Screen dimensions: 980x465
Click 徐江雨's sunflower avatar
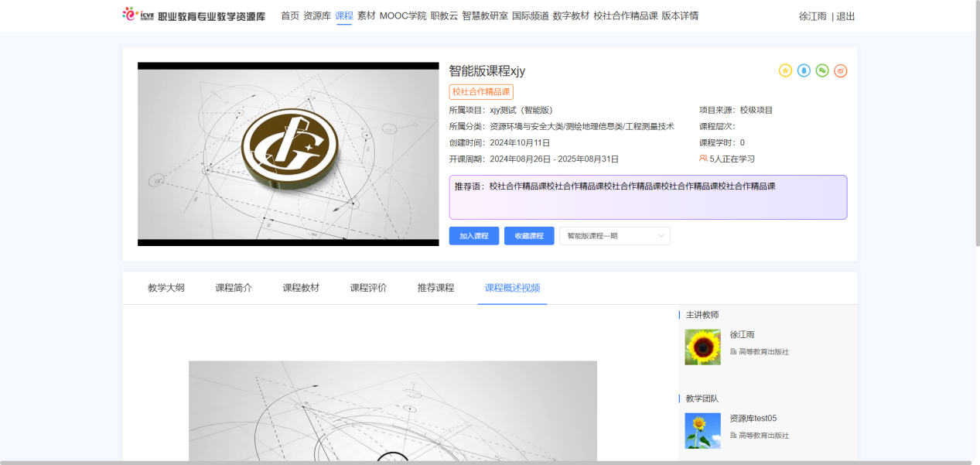click(702, 347)
